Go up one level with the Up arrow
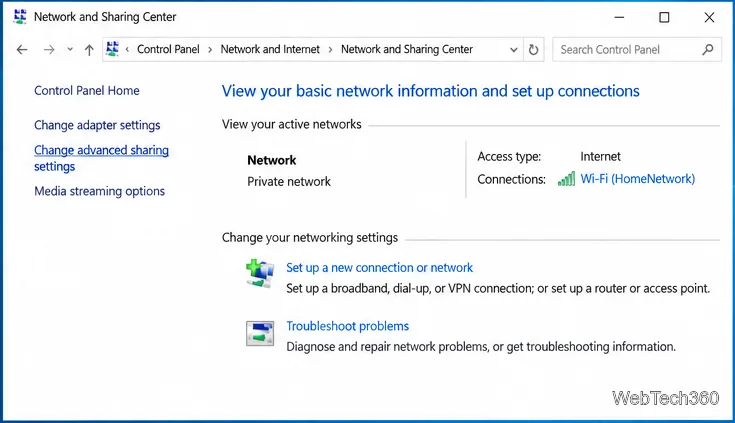 (89, 50)
